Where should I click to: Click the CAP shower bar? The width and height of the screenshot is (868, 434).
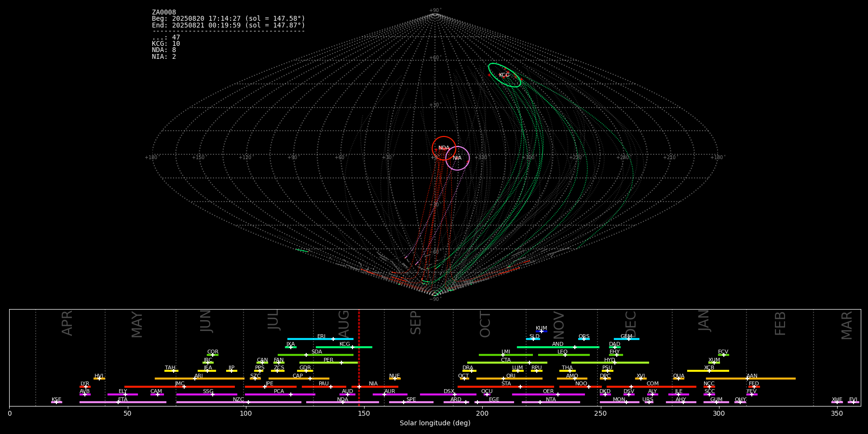pos(299,379)
